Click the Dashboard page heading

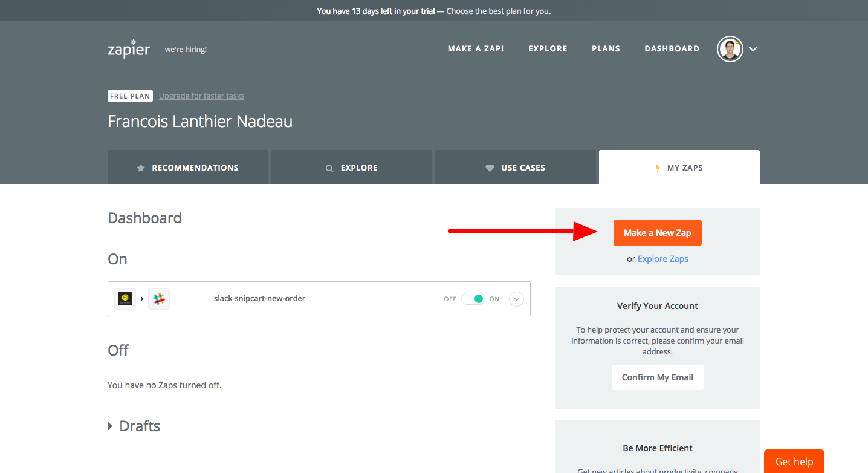coord(144,218)
